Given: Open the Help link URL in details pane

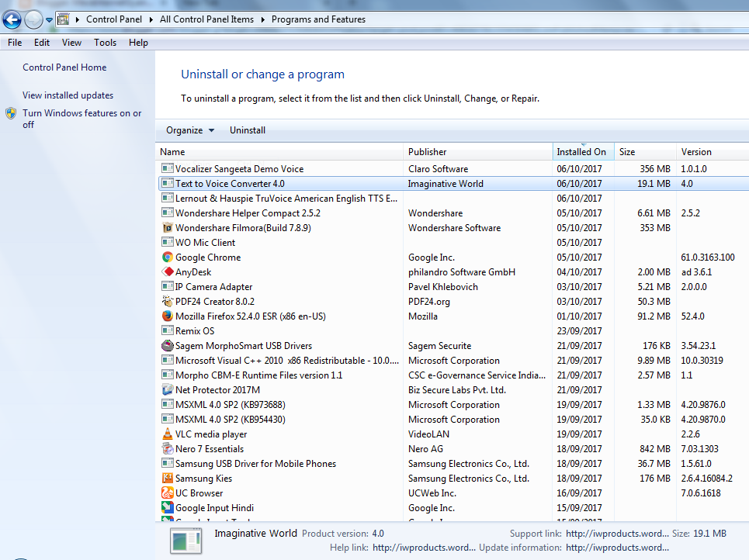Looking at the screenshot, I should [x=425, y=548].
